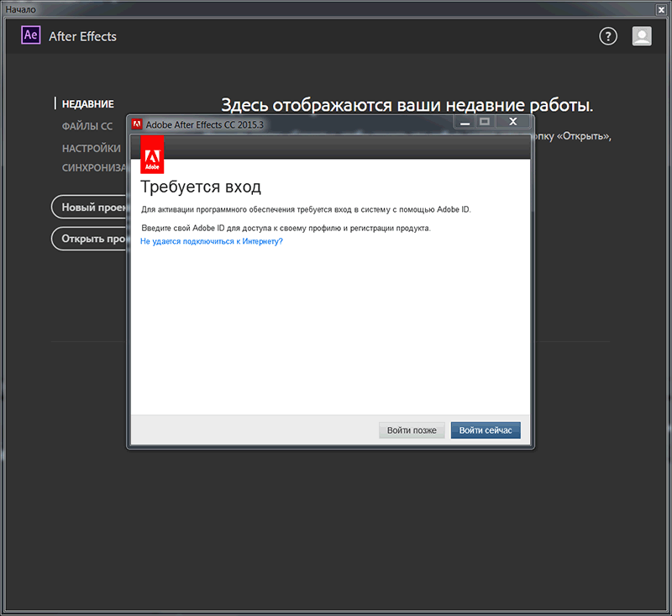
Task: Click the After Effects title text
Action: pos(82,36)
